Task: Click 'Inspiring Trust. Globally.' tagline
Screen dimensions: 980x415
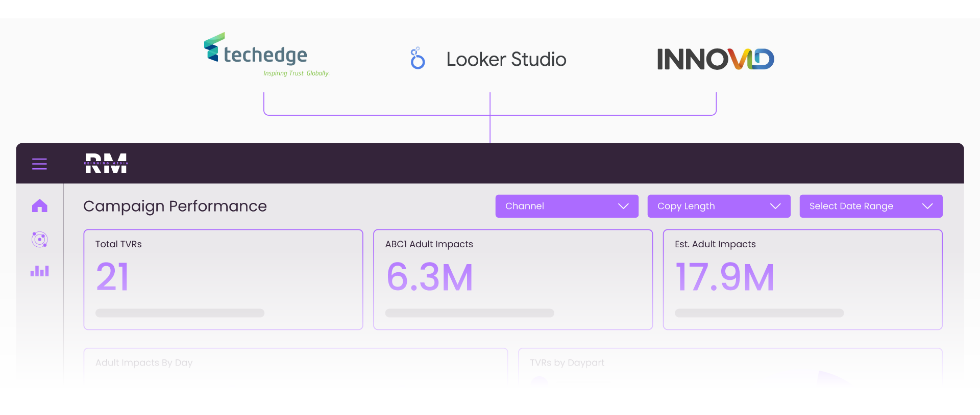Action: 297,73
